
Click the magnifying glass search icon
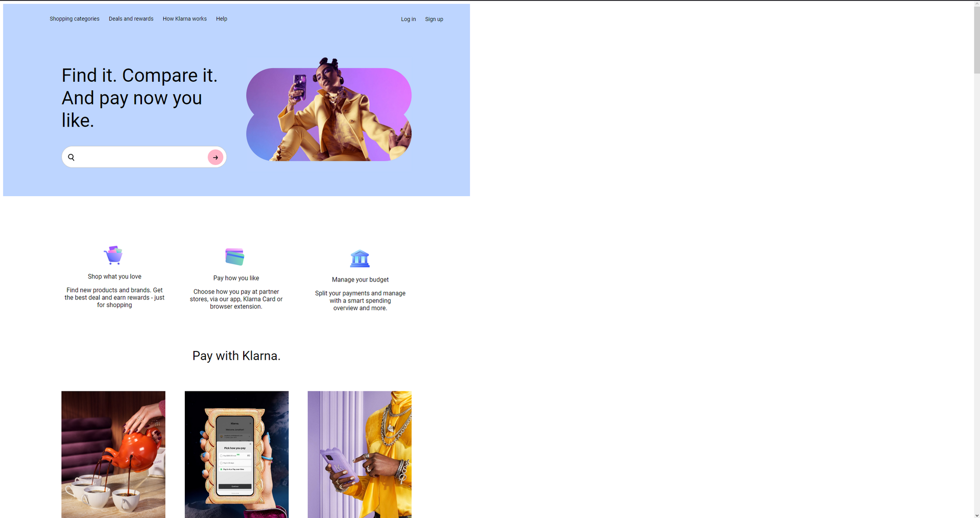(71, 157)
